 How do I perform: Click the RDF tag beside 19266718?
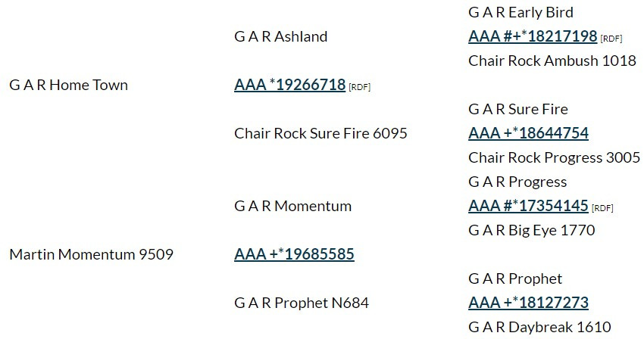pyautogui.click(x=359, y=87)
